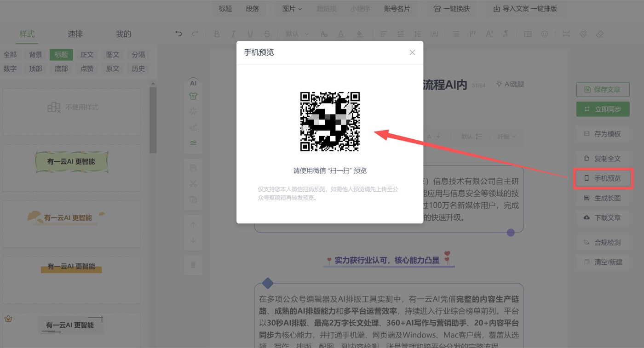Click the scissors cut icon
Viewport: 644px width, 348px height.
(193, 183)
